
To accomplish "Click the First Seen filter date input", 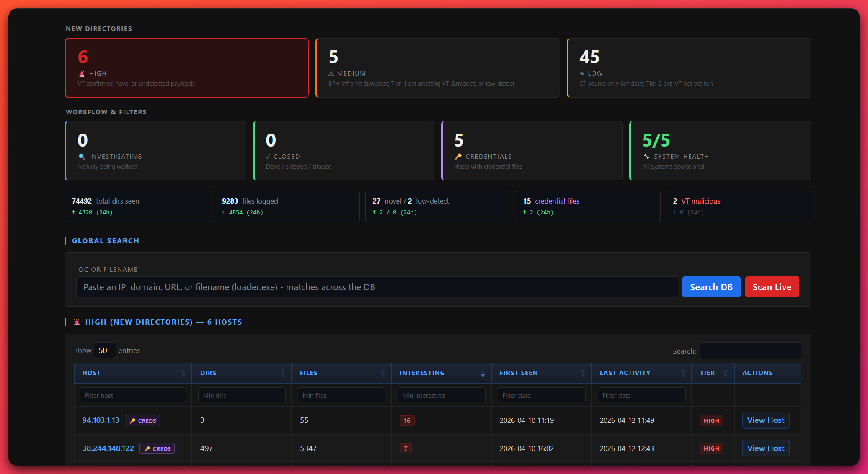I will (x=542, y=395).
